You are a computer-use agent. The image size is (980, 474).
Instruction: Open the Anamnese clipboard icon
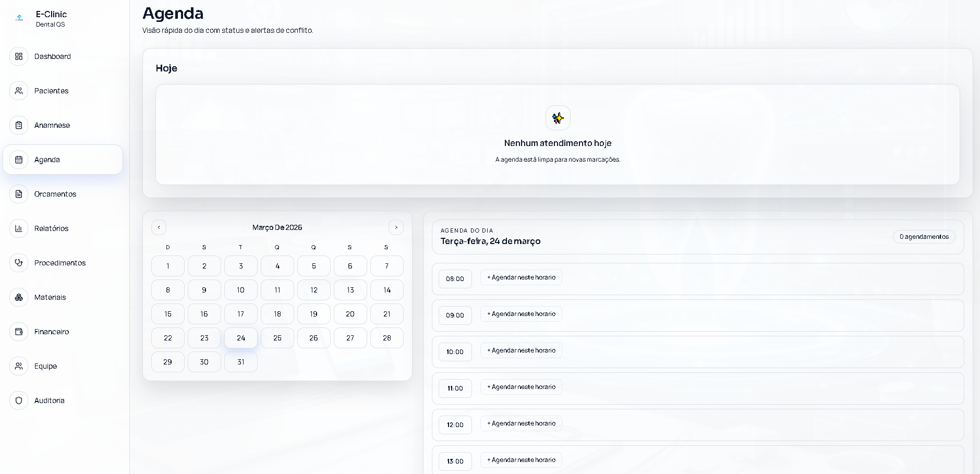coord(19,125)
